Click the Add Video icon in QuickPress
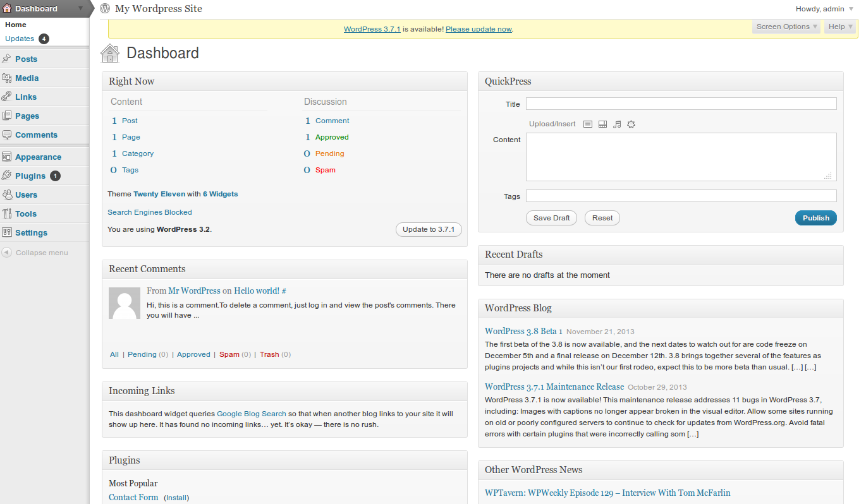Screen dimensions: 866x504 pos(602,124)
